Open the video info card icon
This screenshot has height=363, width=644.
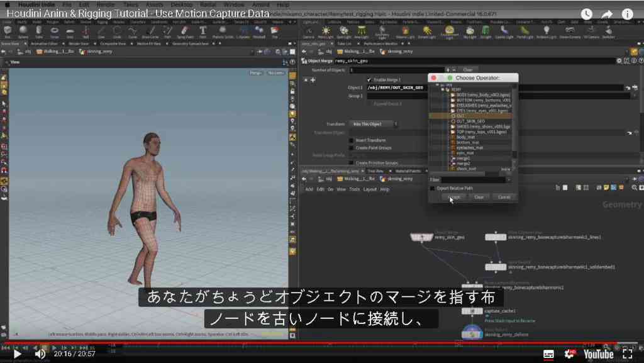[x=627, y=14]
